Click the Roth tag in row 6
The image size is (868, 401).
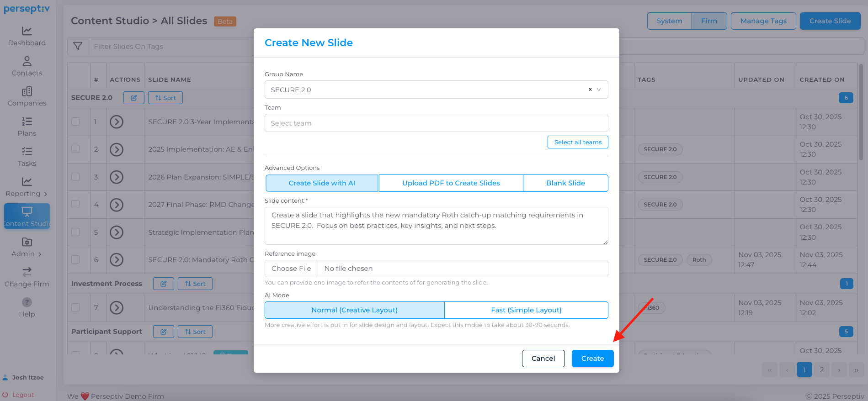pyautogui.click(x=699, y=260)
